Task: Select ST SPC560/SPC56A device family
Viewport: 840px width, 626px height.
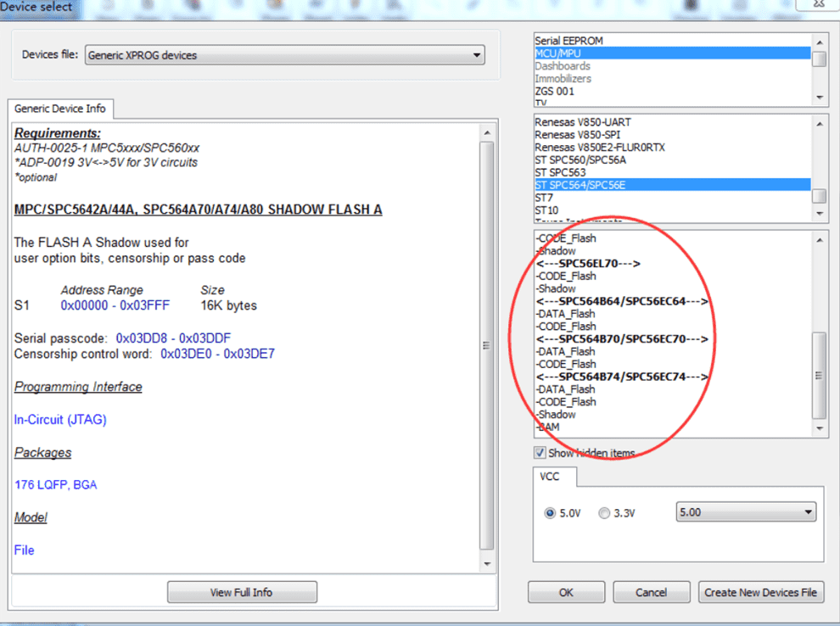Action: (x=672, y=160)
